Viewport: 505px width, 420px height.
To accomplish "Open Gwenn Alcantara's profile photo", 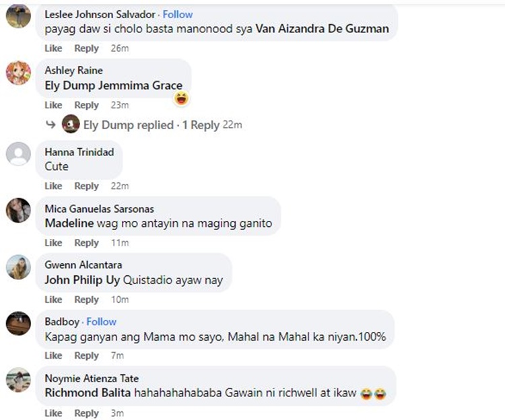I will [x=18, y=267].
